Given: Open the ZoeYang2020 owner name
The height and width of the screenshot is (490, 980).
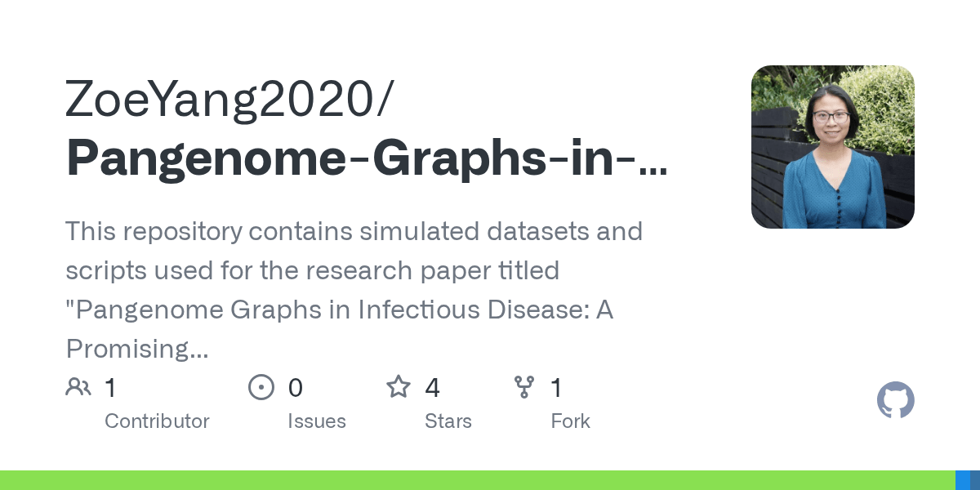Looking at the screenshot, I should click(229, 100).
